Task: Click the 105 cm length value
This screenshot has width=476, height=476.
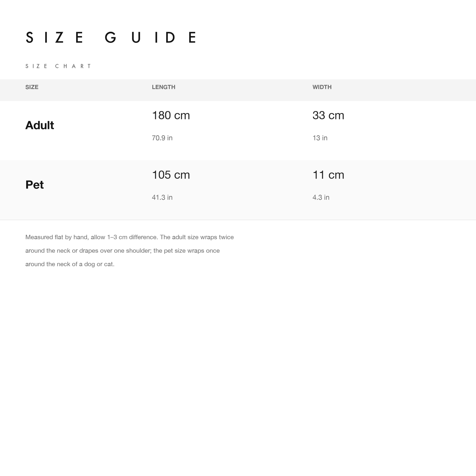Action: pos(171,175)
